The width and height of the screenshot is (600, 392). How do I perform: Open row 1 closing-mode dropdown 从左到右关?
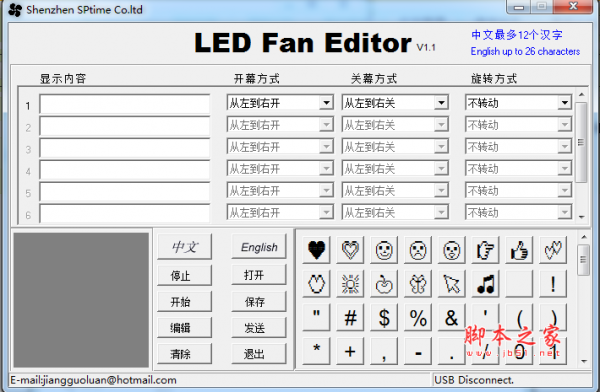click(x=395, y=103)
